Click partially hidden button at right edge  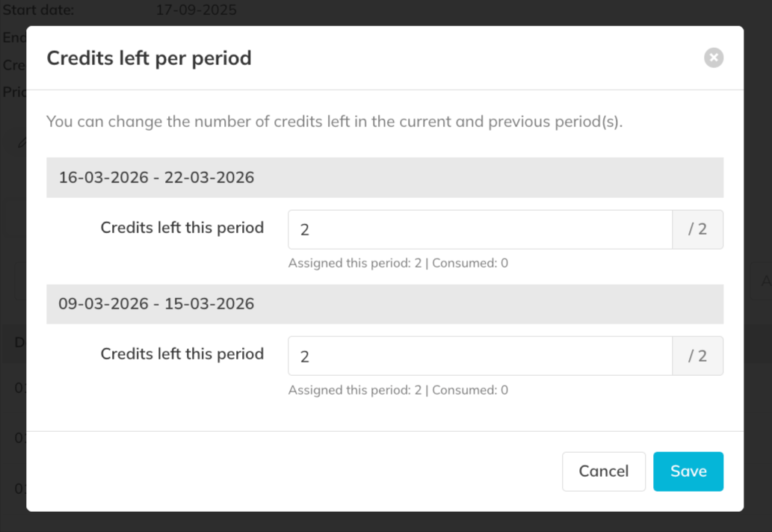764,282
